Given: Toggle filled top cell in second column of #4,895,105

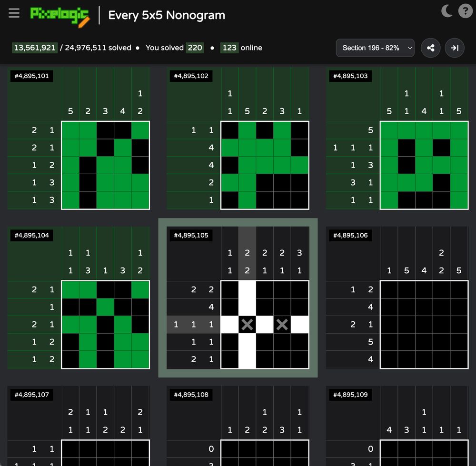Looking at the screenshot, I should tap(247, 289).
